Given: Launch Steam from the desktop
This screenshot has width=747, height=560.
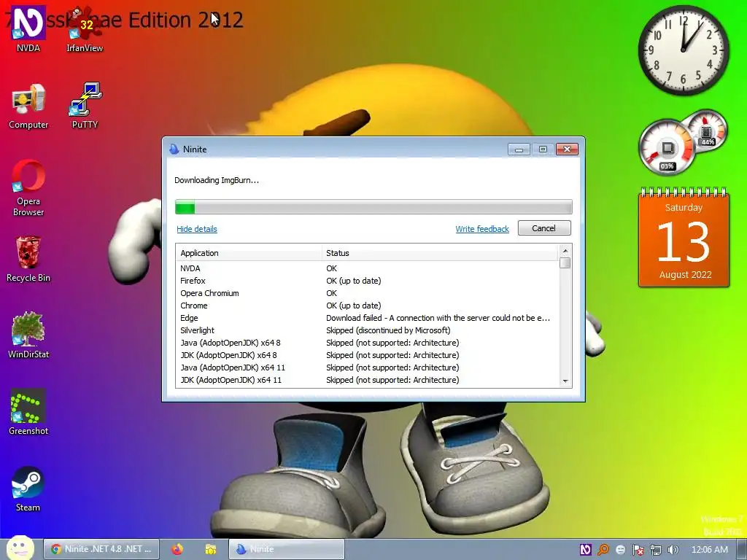Looking at the screenshot, I should point(28,489).
